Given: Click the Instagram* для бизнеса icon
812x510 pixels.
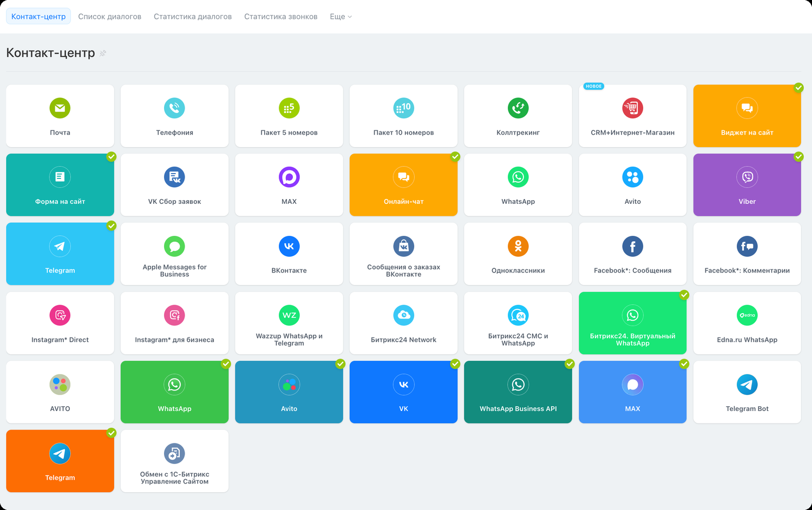Looking at the screenshot, I should pyautogui.click(x=174, y=315).
